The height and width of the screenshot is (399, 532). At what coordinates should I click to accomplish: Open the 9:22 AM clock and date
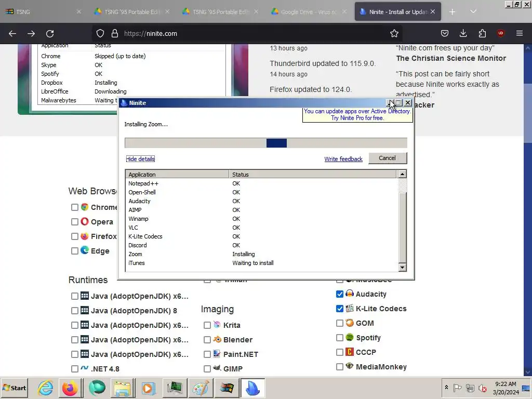click(506, 388)
